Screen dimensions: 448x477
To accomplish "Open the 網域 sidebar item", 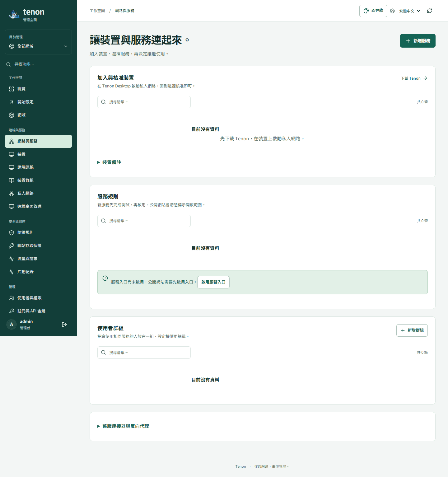I will coord(38,115).
